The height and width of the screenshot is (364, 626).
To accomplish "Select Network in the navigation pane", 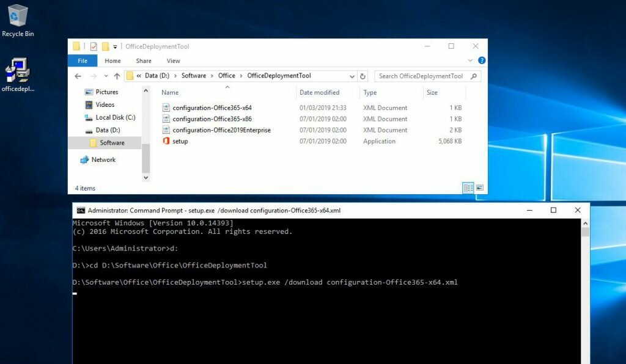I will [103, 160].
